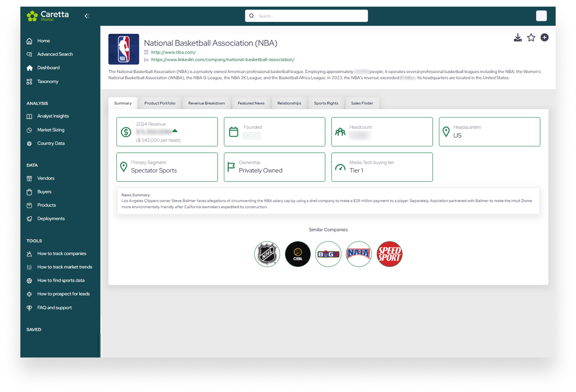Click the SAVED section header in sidebar

click(34, 330)
